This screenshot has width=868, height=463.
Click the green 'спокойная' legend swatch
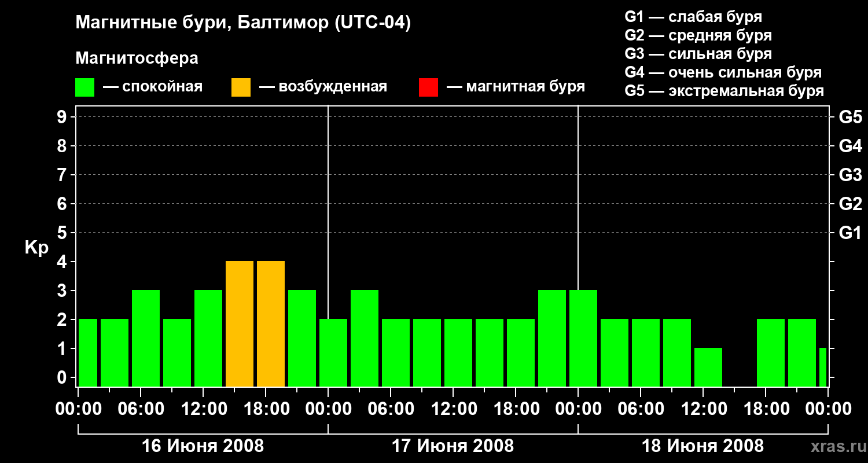[x=84, y=87]
